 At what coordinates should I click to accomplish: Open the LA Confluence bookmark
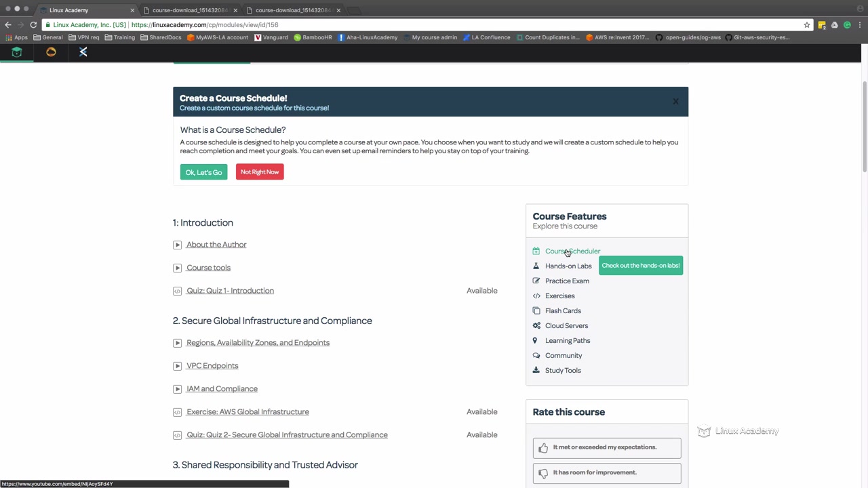pyautogui.click(x=487, y=37)
